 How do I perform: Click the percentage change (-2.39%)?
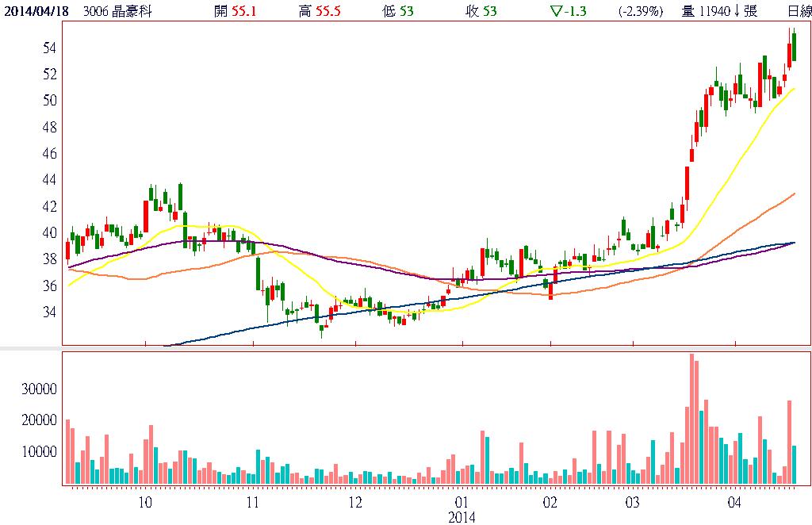(x=640, y=11)
